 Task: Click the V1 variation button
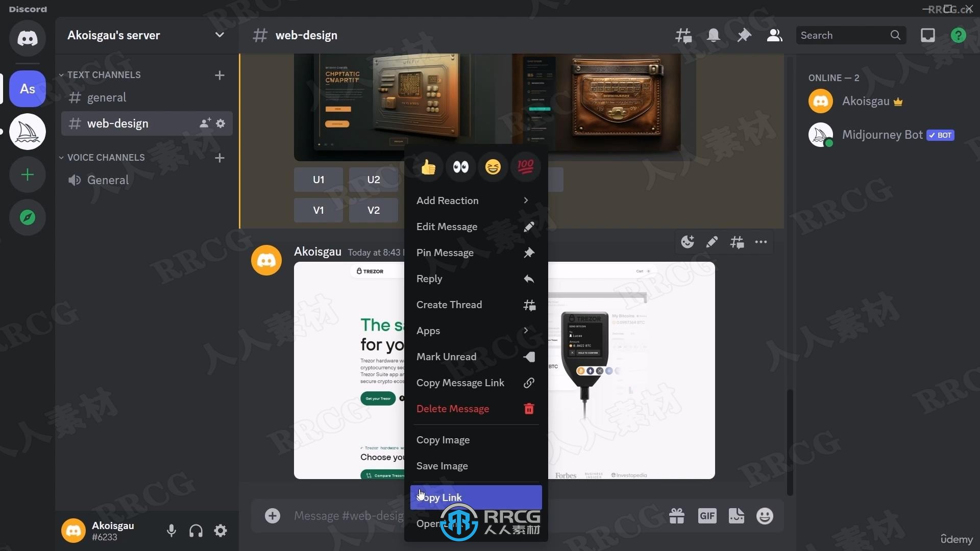point(318,210)
